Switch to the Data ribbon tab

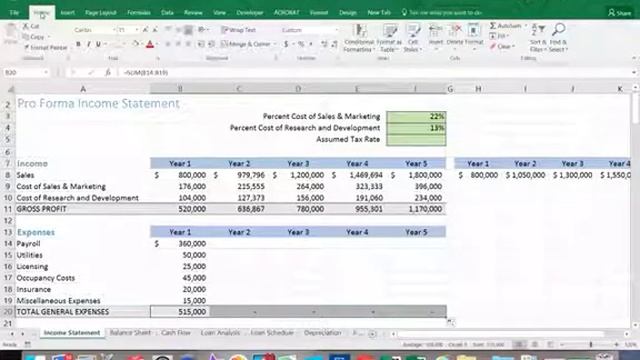coord(167,13)
